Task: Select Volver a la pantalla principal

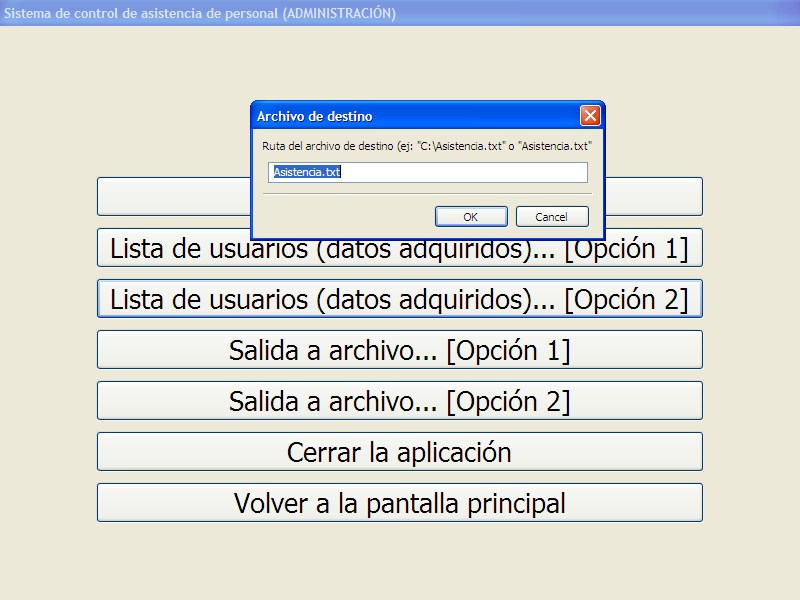Action: coord(399,503)
